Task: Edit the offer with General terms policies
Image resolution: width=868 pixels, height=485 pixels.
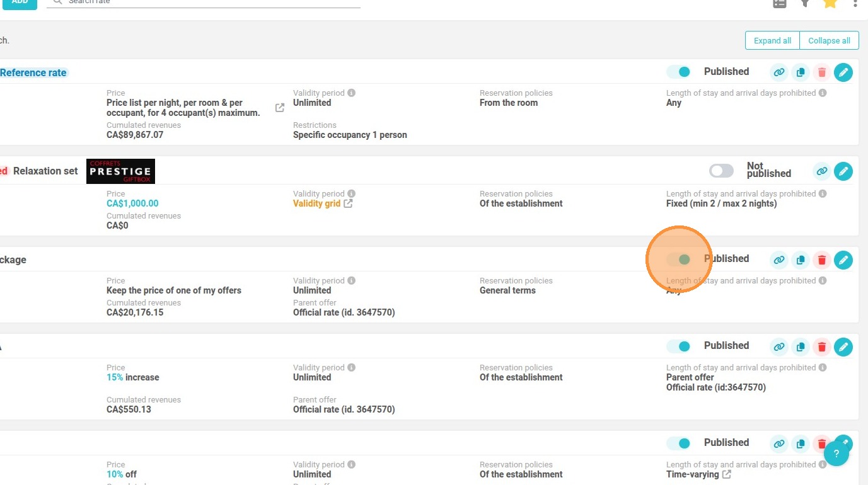Action: 843,260
